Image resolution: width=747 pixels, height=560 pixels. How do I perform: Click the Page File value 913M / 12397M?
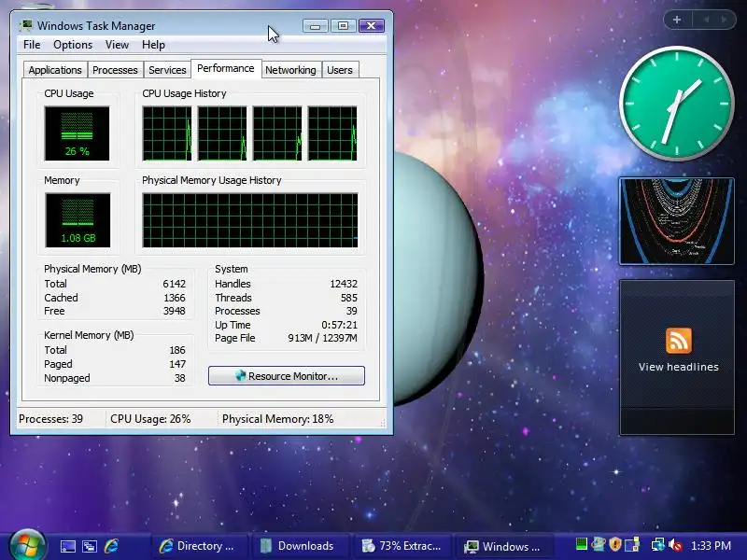[322, 338]
